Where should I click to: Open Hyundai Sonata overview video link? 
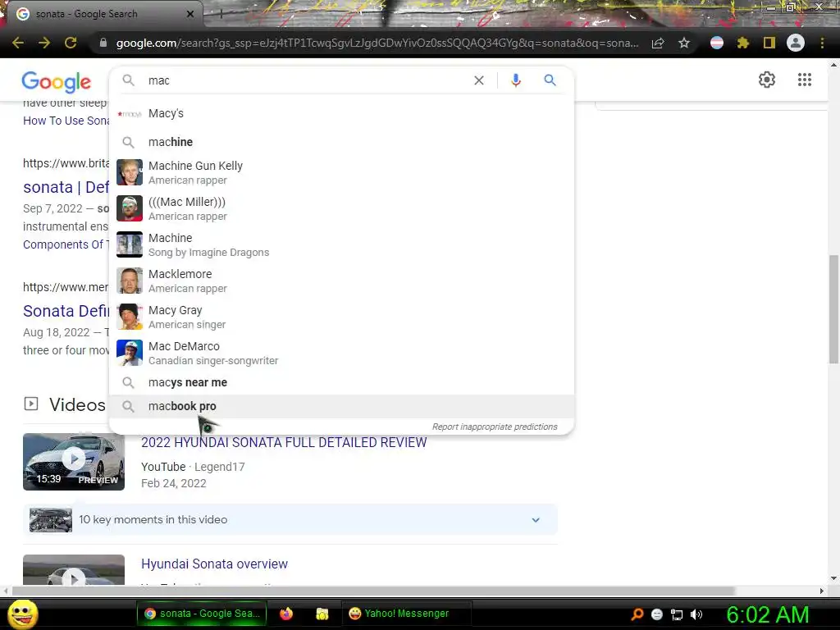214,564
